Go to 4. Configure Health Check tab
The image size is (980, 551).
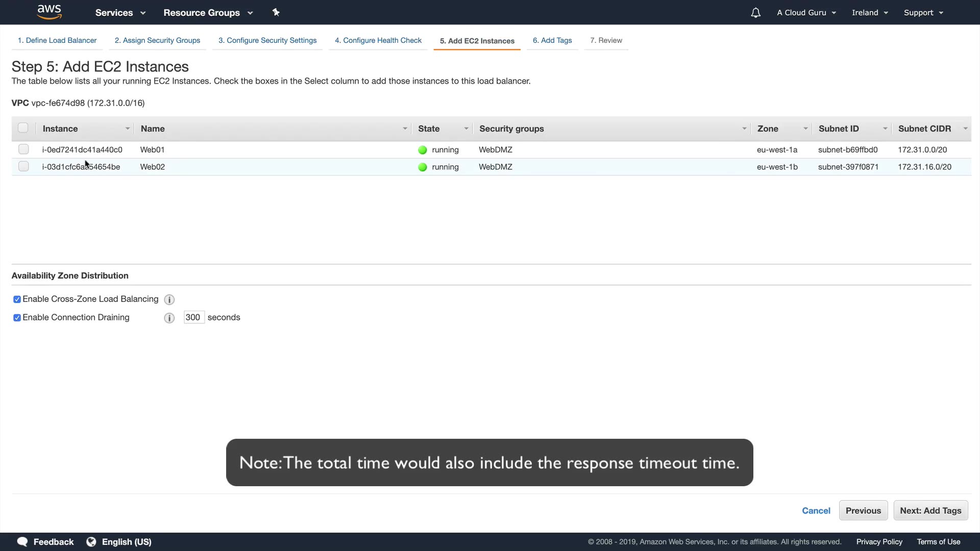coord(378,40)
